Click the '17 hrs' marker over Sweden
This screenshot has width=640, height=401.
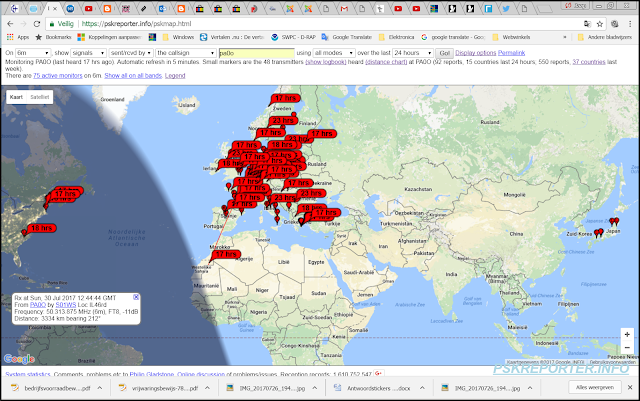pyautogui.click(x=286, y=98)
